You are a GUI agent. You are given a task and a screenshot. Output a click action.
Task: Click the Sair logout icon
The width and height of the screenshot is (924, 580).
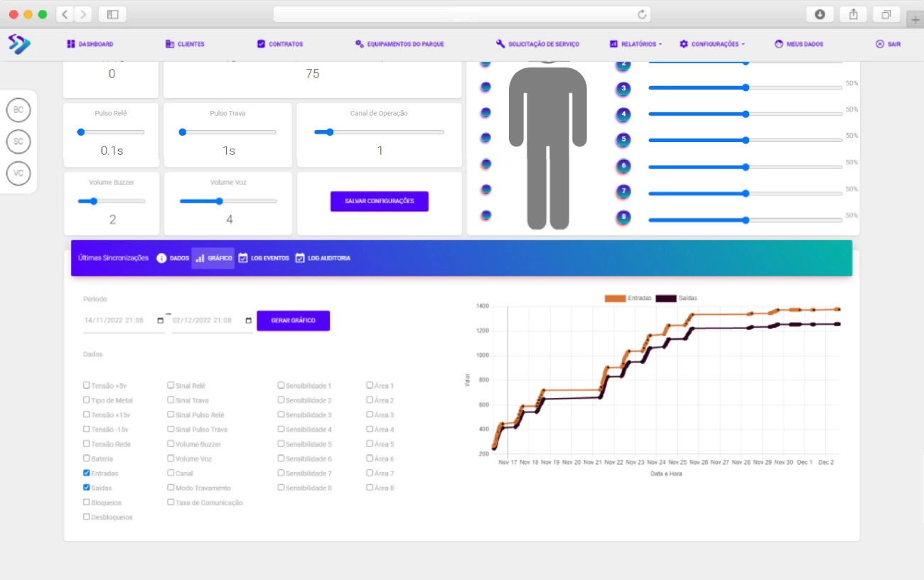point(880,44)
